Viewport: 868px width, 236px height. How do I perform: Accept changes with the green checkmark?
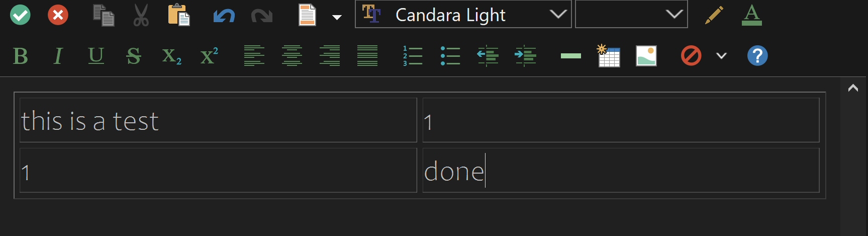[x=21, y=15]
